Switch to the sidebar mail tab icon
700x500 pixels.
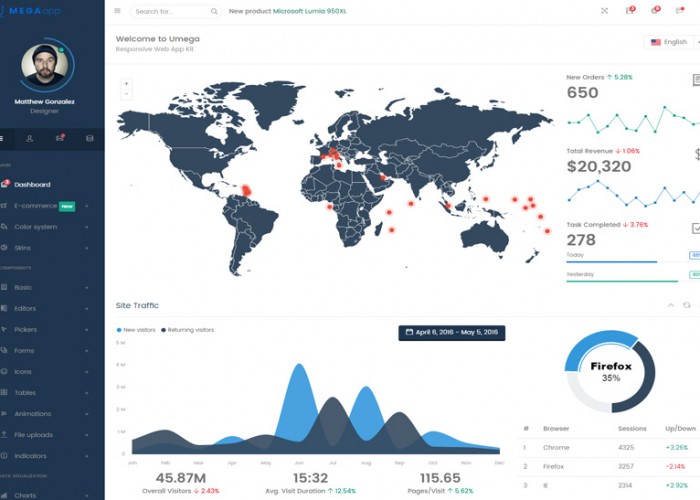point(59,138)
